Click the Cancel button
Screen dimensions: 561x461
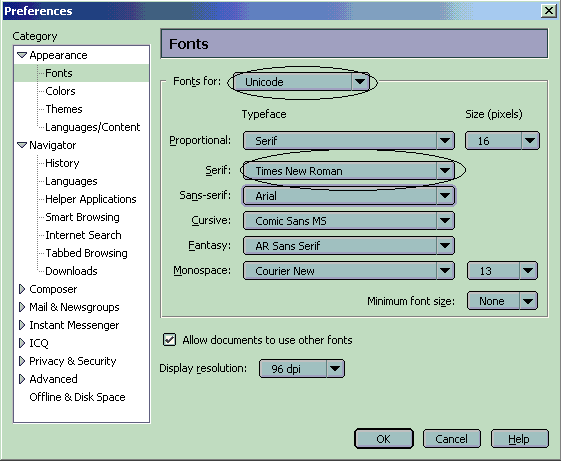[x=452, y=439]
